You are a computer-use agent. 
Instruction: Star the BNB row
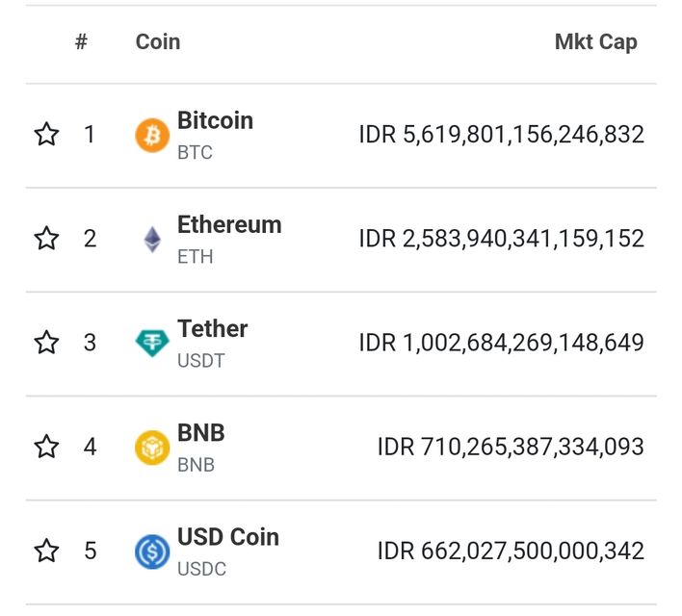click(46, 447)
